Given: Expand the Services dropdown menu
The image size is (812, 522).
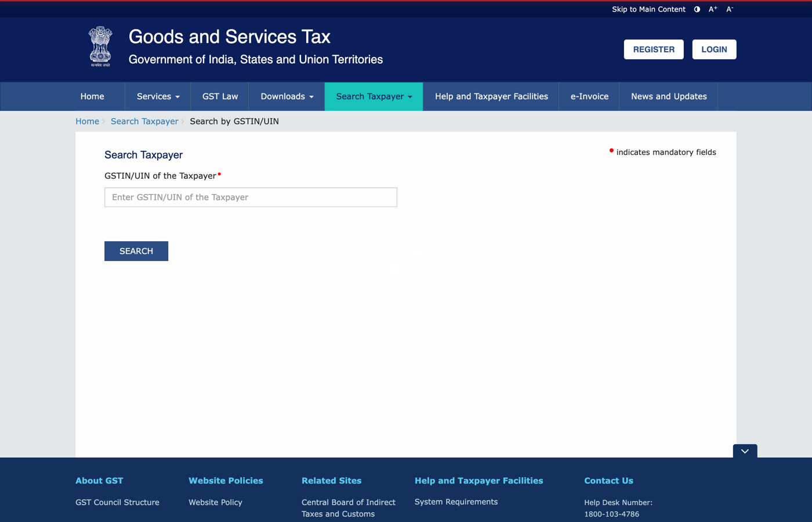Looking at the screenshot, I should [x=158, y=96].
